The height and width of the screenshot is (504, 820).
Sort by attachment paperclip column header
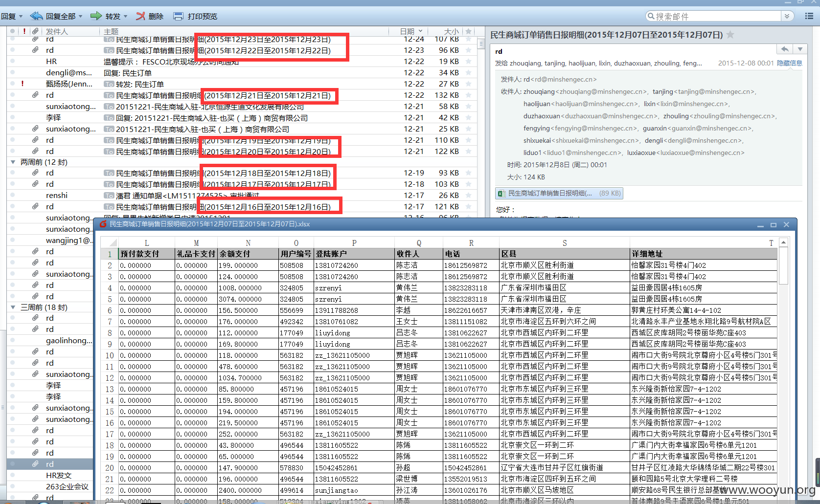pos(36,31)
